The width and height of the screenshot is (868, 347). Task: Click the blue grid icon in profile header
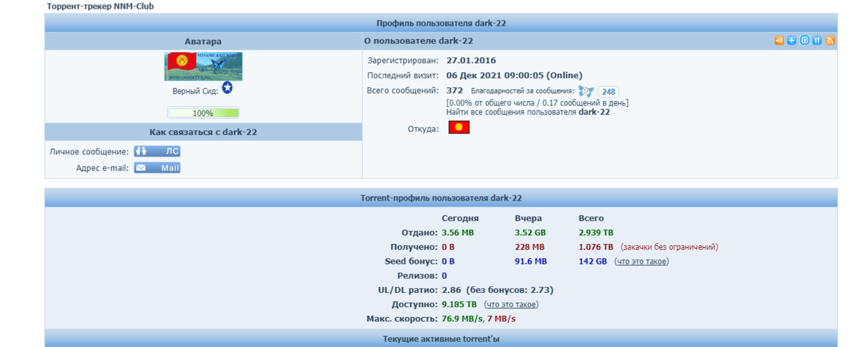805,41
